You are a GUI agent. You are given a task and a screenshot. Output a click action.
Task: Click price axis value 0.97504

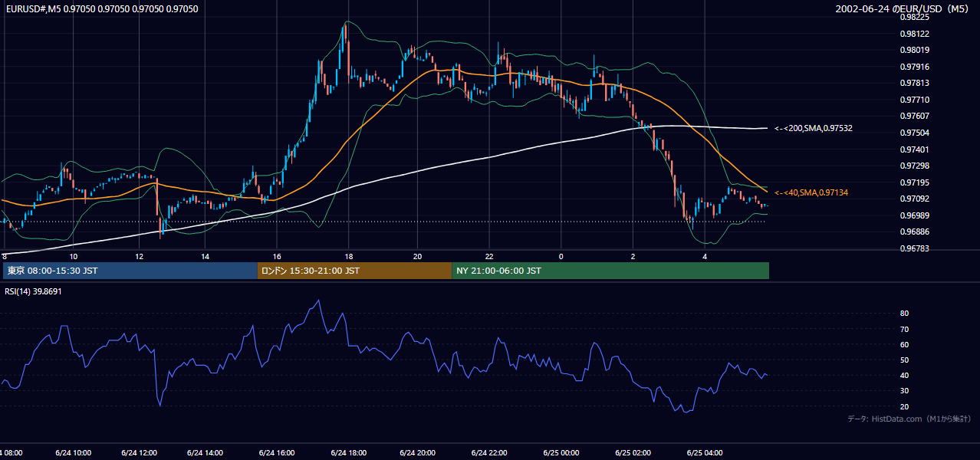[x=914, y=133]
